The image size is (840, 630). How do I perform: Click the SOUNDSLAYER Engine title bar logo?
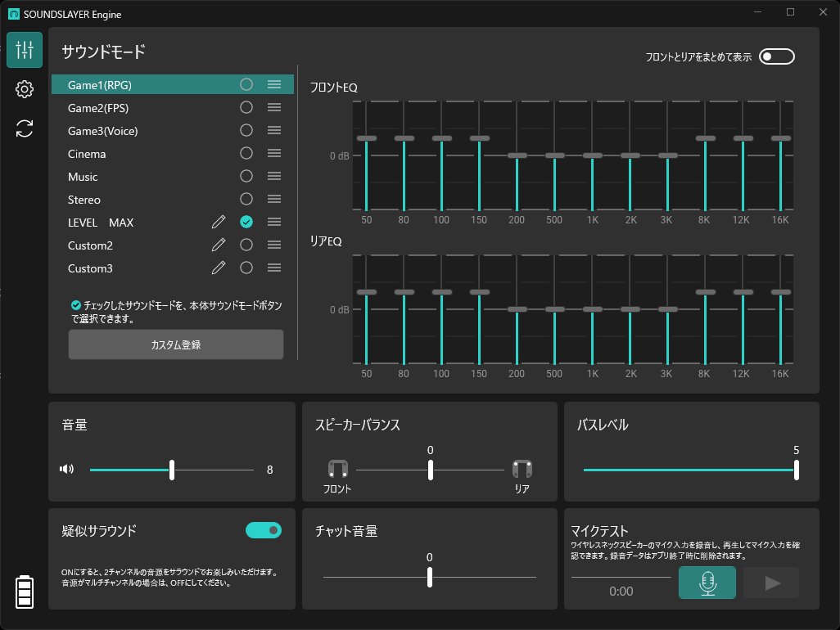pyautogui.click(x=14, y=14)
